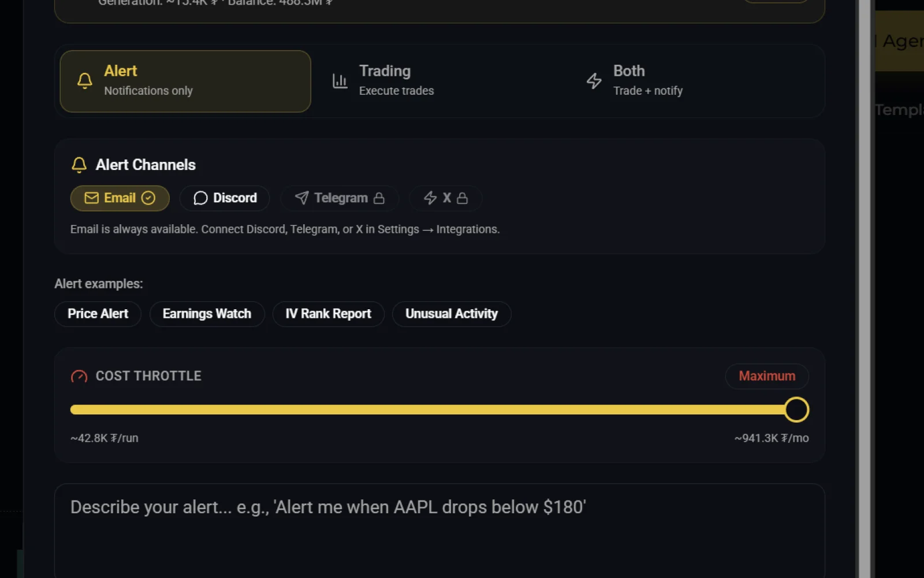
Task: Click the bar chart icon for Trading
Action: click(x=340, y=81)
